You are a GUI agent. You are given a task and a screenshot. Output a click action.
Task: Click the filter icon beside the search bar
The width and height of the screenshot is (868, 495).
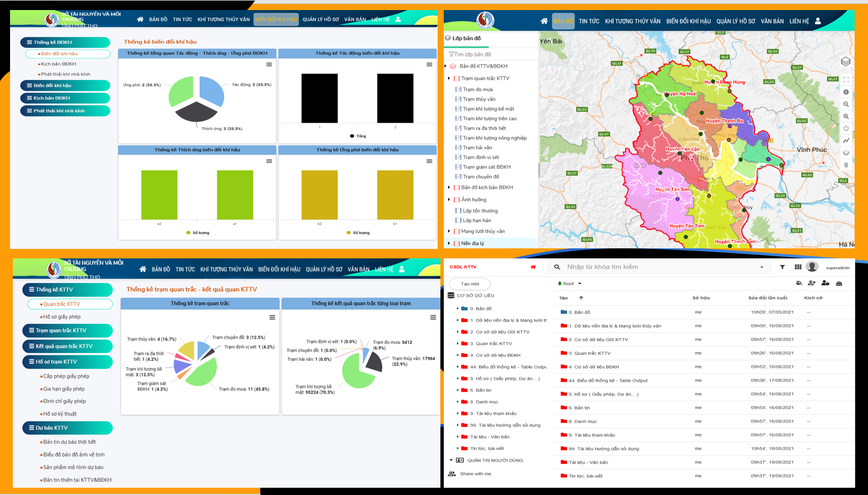[782, 267]
